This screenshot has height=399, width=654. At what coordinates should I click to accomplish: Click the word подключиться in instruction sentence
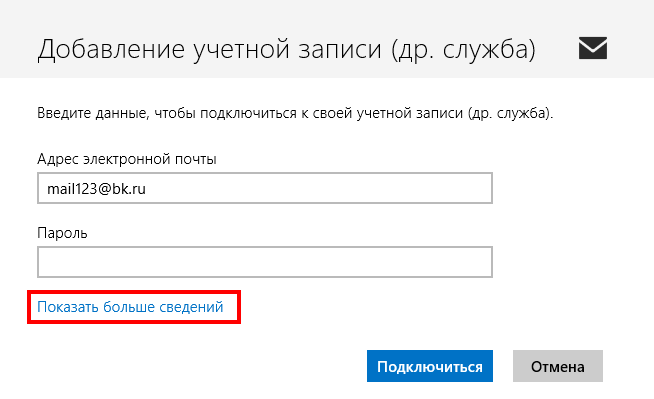248,113
